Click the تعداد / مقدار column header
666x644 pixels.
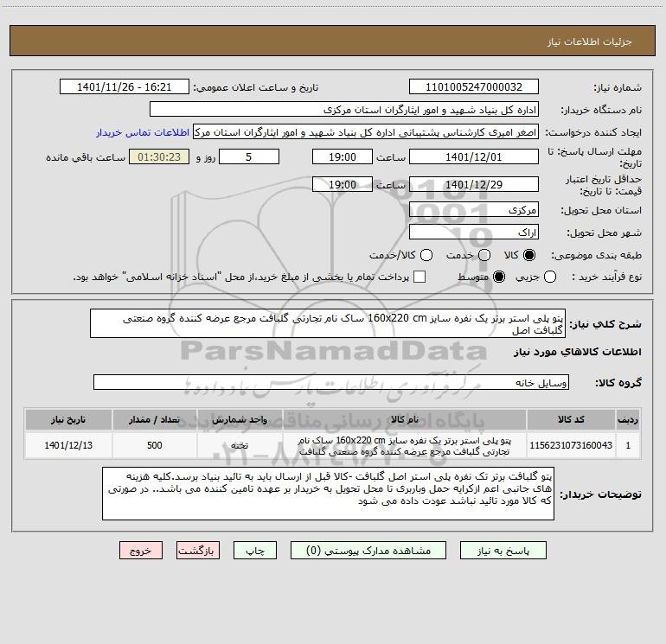(x=155, y=419)
